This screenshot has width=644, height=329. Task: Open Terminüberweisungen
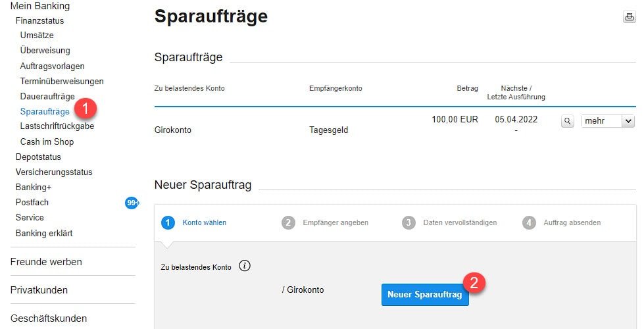click(62, 82)
